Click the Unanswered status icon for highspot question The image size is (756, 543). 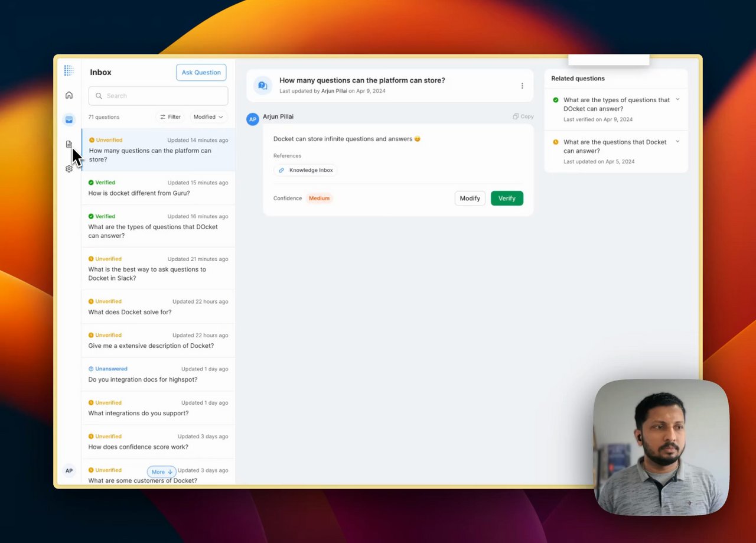point(91,369)
